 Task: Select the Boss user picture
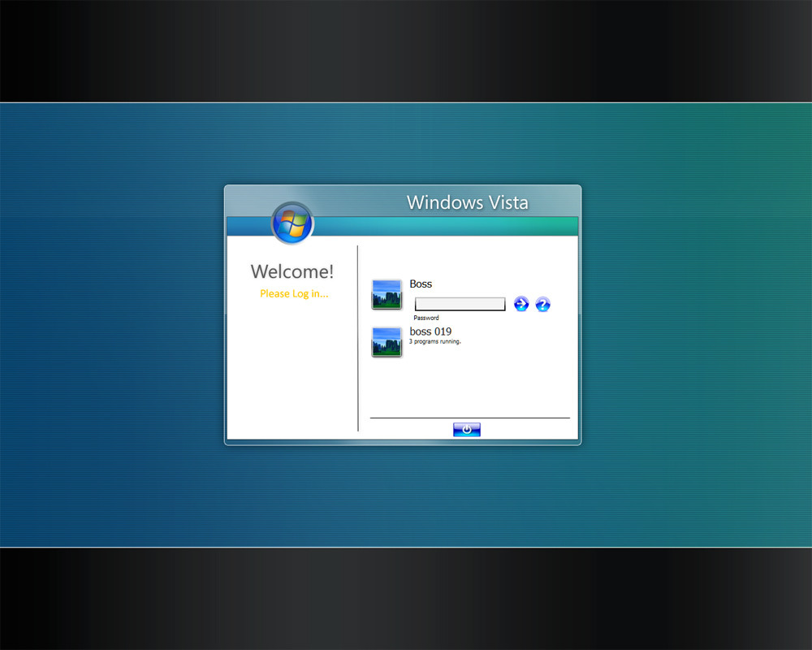point(387,294)
